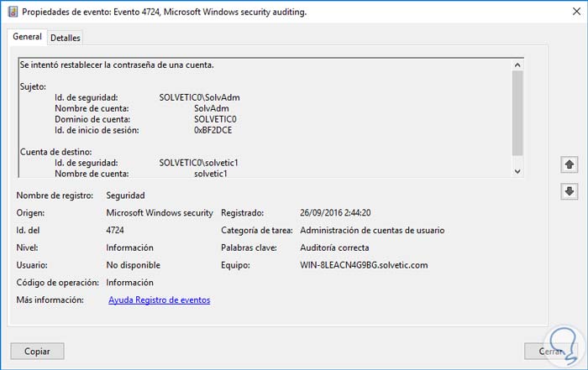Select the event Id value 4724

(x=116, y=230)
